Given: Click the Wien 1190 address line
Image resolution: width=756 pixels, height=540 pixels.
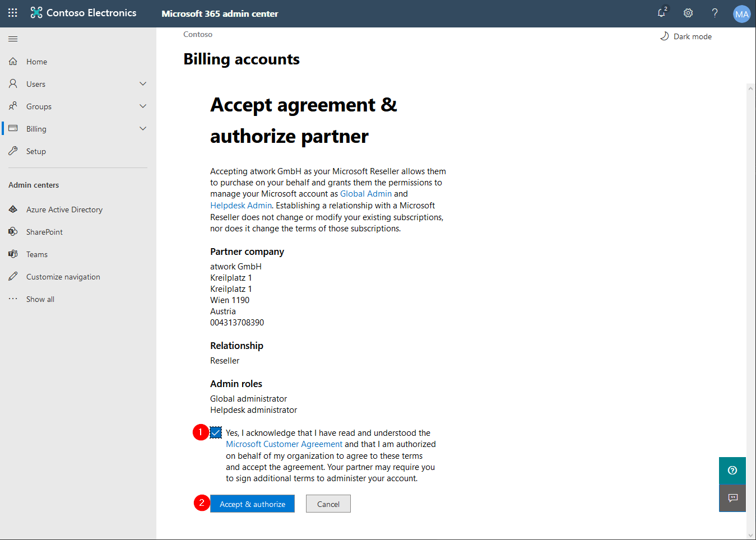Looking at the screenshot, I should coord(230,300).
